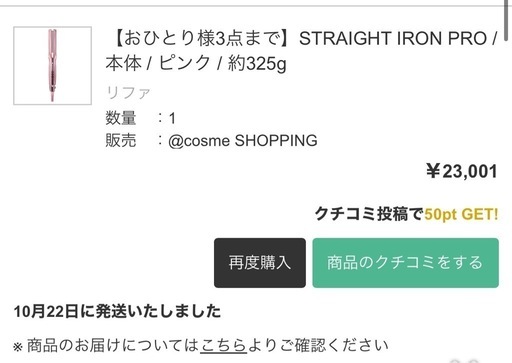Click the @cosme SHOPPING seller name
Screen dimensions: 512x363
tap(243, 140)
